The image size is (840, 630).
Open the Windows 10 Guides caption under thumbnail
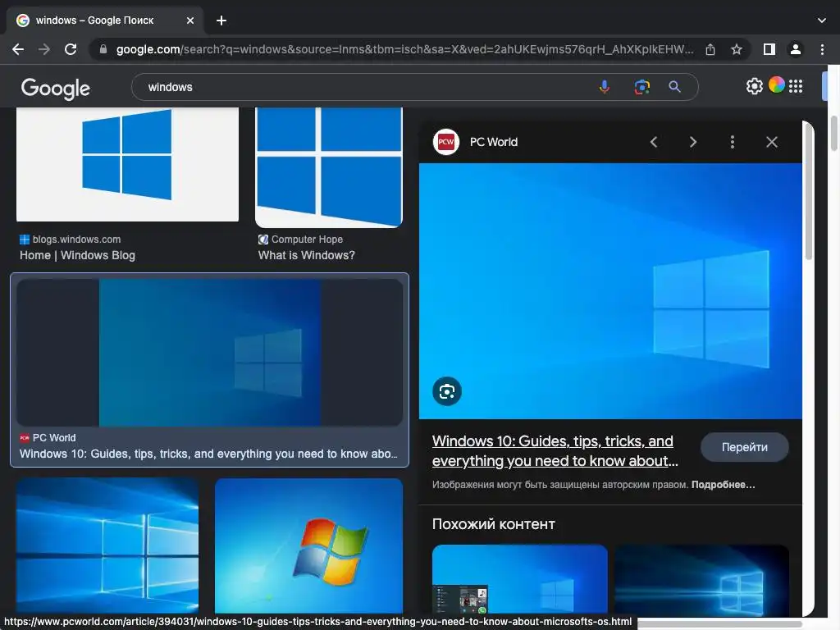click(x=208, y=454)
